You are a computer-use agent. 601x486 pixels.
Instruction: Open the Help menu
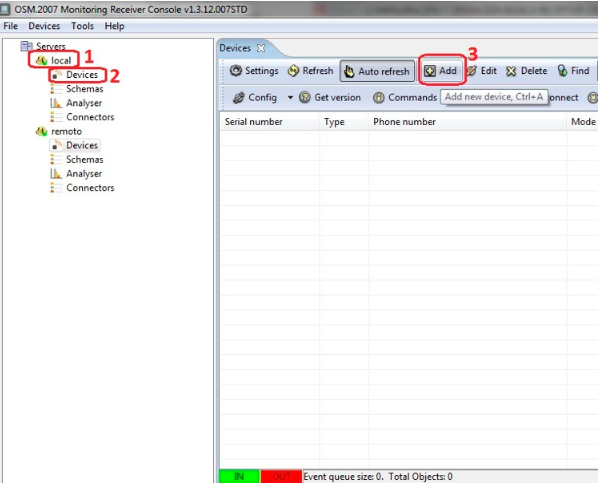tap(114, 26)
